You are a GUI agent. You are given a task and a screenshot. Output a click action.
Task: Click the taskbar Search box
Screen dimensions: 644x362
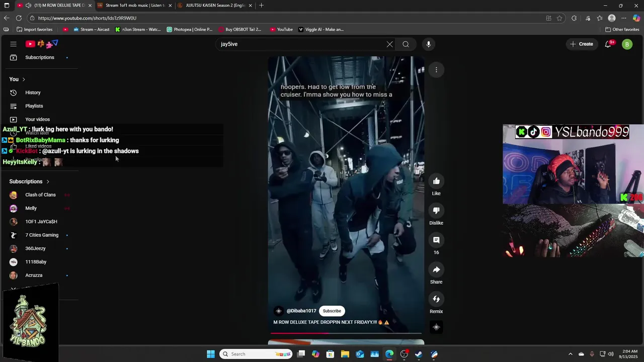[257, 354]
